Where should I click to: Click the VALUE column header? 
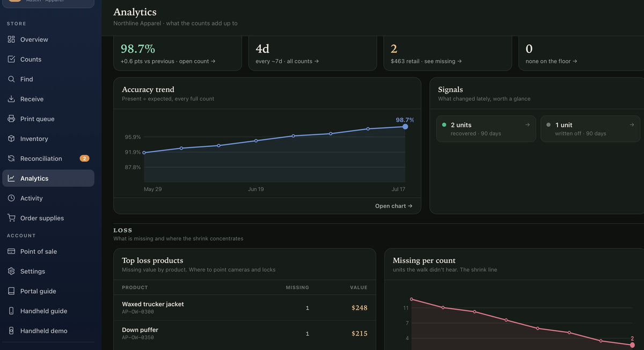tap(359, 287)
